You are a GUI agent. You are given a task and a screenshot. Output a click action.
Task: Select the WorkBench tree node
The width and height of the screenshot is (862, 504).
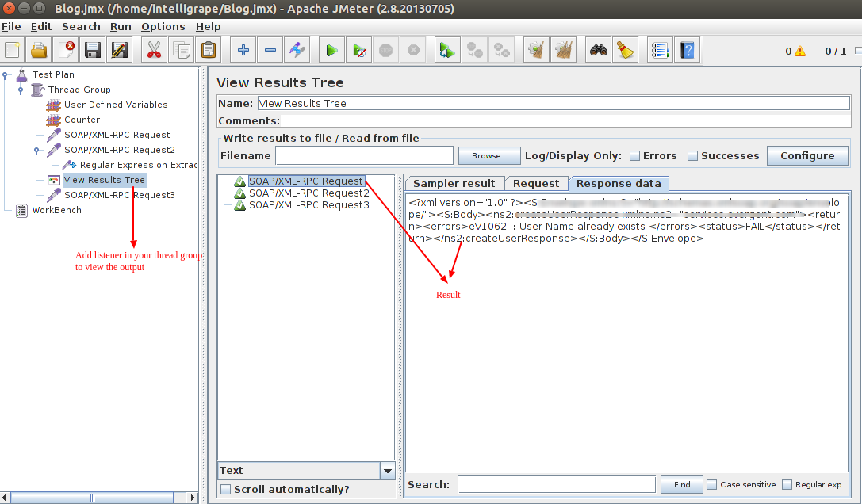(56, 210)
